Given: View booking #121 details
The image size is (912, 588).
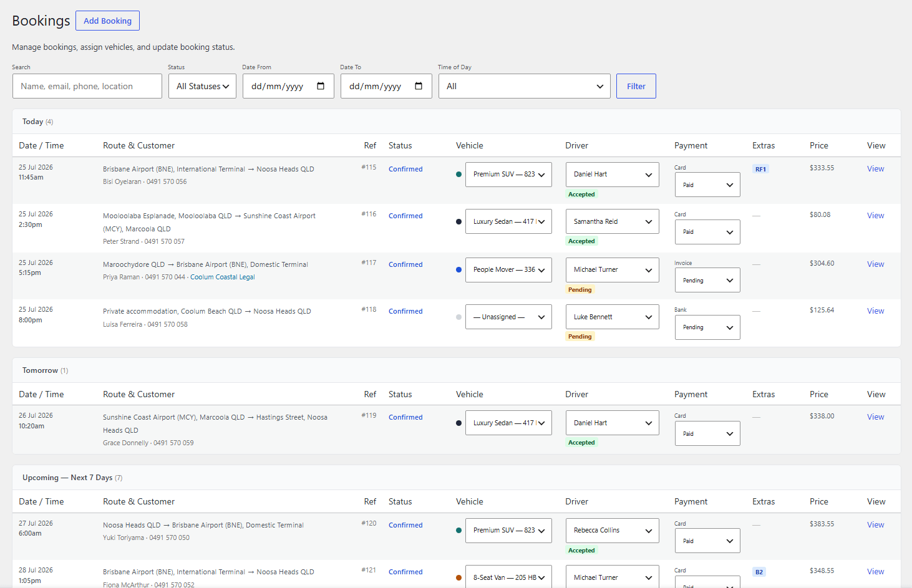Looking at the screenshot, I should point(875,571).
